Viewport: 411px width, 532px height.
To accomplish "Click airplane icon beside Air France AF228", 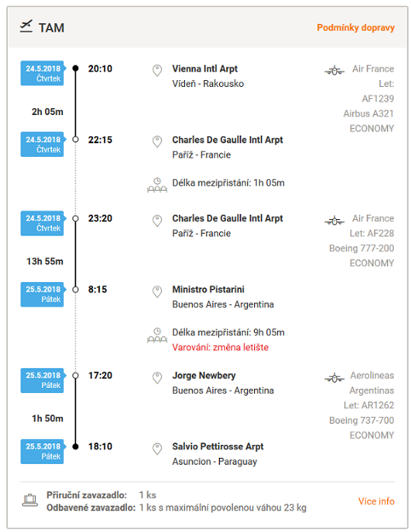I will click(334, 221).
